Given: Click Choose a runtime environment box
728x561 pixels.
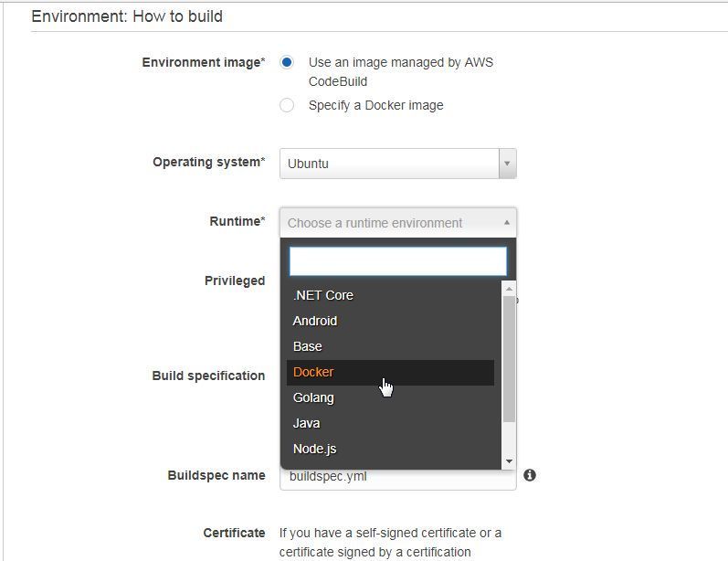Looking at the screenshot, I should point(398,223).
